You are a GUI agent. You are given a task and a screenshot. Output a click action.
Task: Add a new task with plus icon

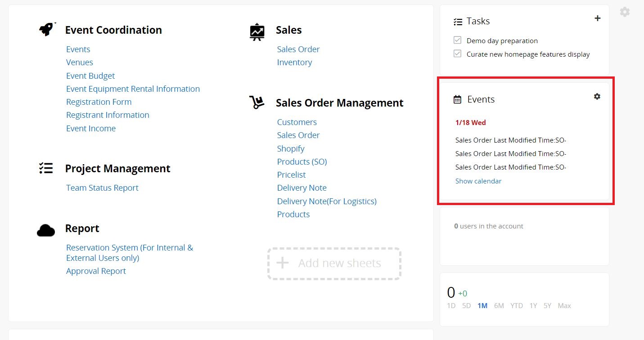598,18
